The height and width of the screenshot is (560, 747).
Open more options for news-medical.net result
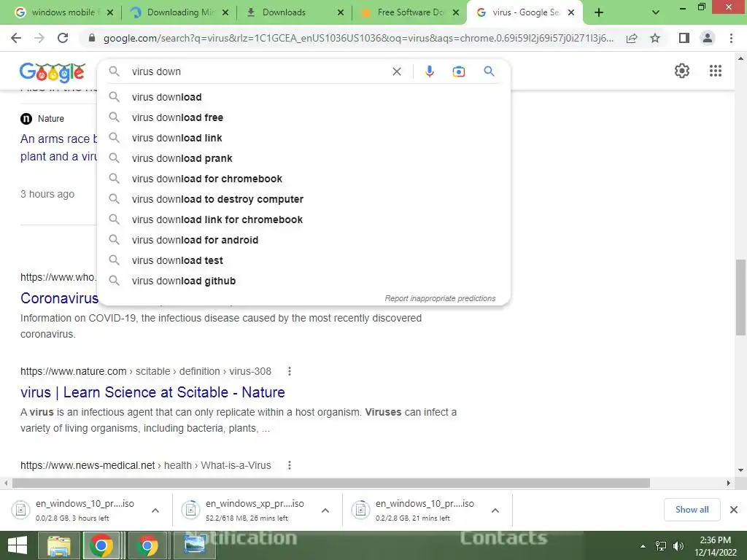click(x=289, y=465)
